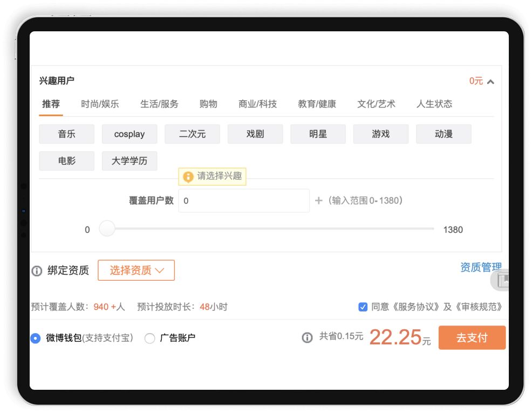
Task: Switch to the 时尚/娱乐 tab
Action: 100,104
